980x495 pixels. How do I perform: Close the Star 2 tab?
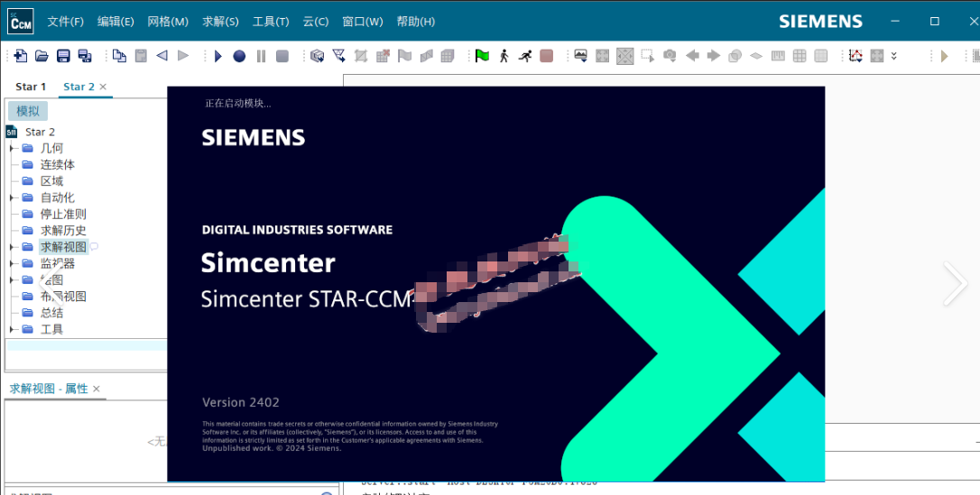click(x=103, y=87)
